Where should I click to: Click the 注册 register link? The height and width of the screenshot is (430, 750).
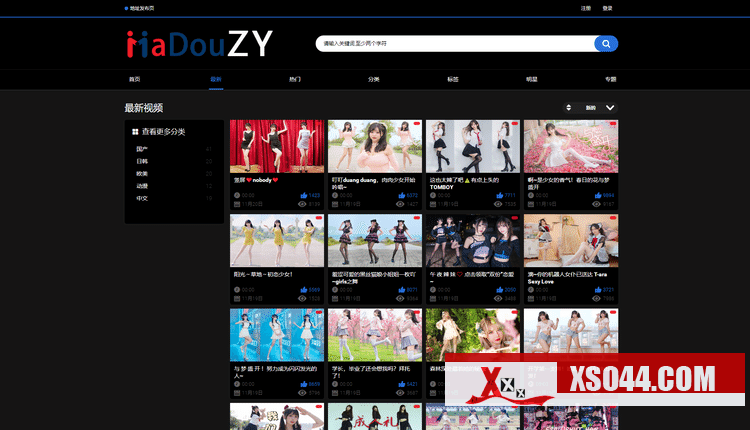[x=586, y=7]
